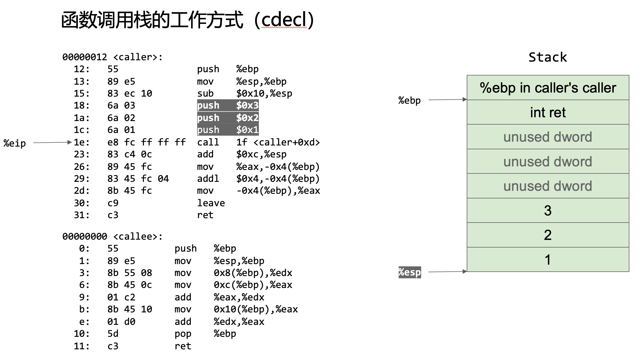Click the '%ebp' stack pointer label

click(x=410, y=100)
